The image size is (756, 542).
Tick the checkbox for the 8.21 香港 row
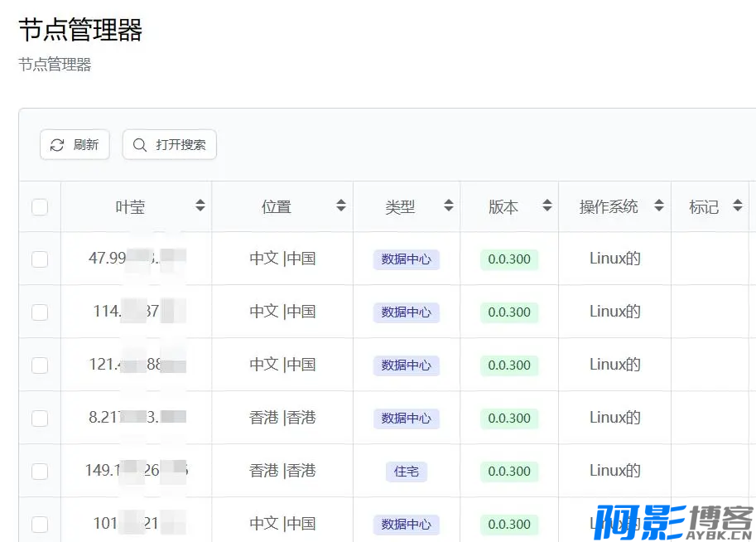(40, 419)
